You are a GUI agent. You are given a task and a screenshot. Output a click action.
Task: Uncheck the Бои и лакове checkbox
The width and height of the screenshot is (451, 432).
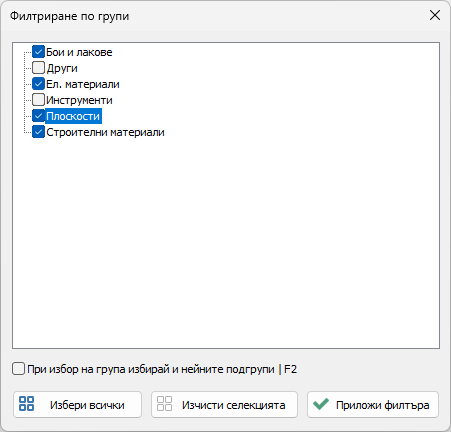(x=38, y=52)
